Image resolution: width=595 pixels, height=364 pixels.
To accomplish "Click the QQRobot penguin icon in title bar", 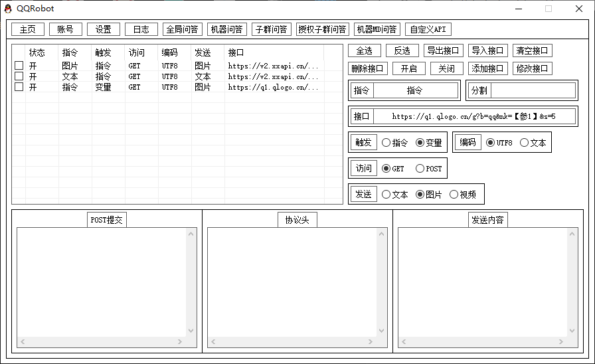I will (8, 9).
